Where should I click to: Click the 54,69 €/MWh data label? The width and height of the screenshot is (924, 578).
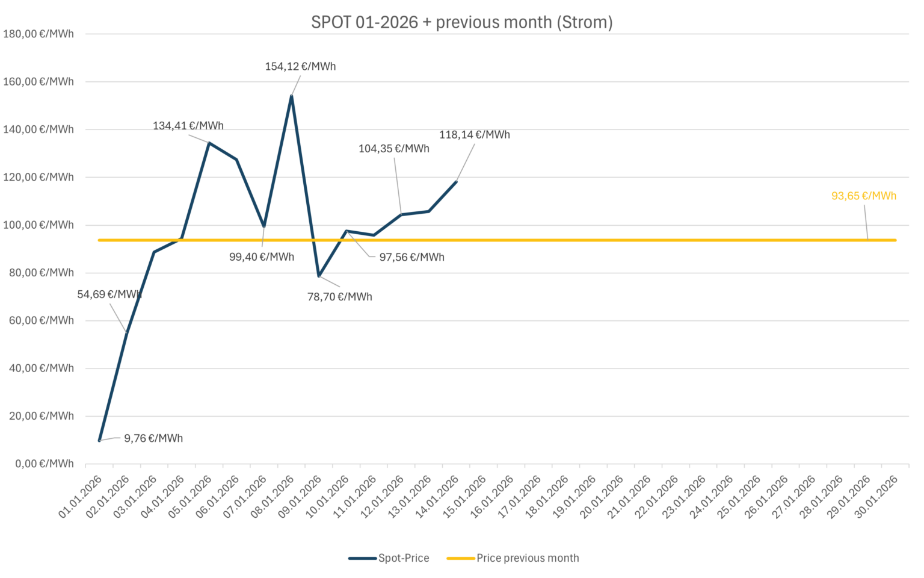pos(109,294)
